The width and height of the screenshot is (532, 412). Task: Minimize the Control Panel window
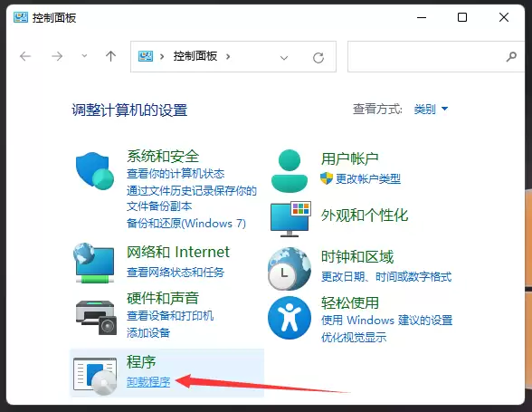[x=422, y=17]
